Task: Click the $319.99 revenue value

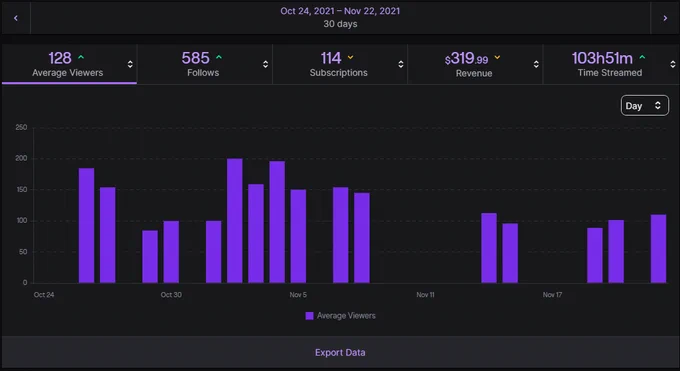Action: (467, 58)
